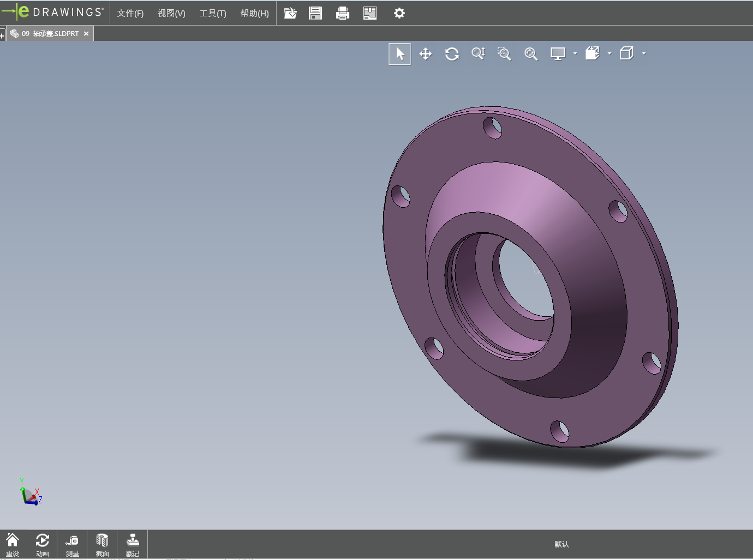Click the monitor display settings icon

(x=558, y=53)
